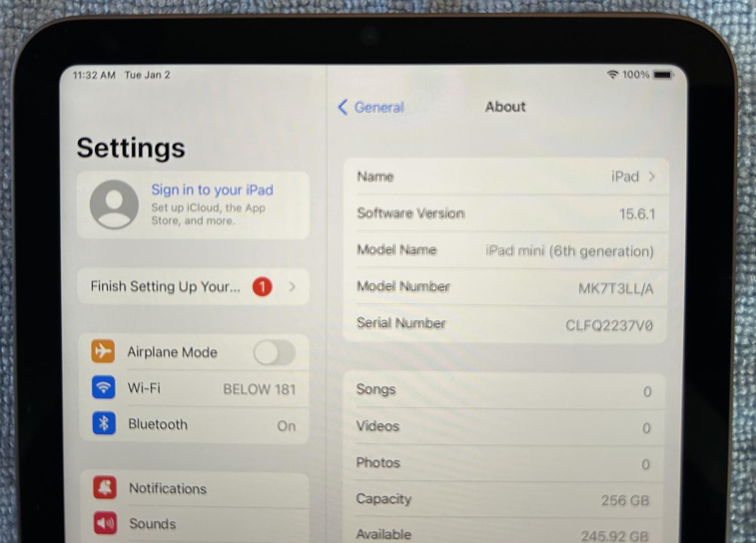Tap the About title heading

[x=505, y=107]
